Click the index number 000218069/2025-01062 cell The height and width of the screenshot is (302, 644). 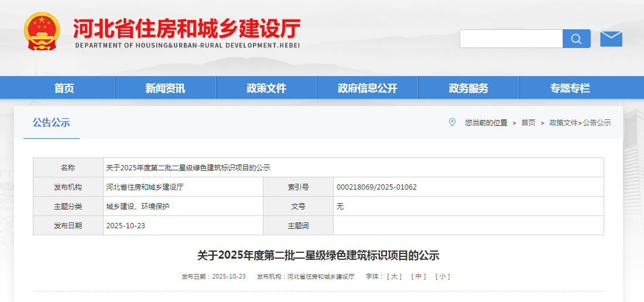(x=376, y=187)
